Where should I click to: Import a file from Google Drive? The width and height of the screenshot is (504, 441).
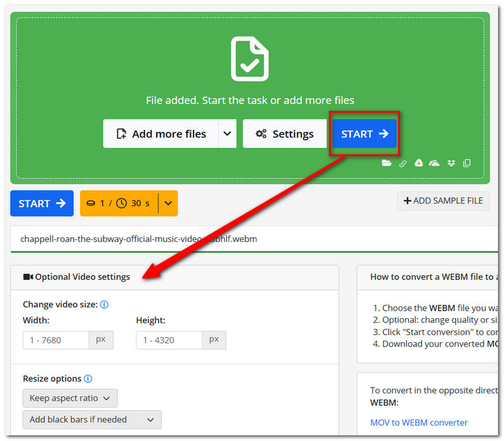tap(418, 163)
